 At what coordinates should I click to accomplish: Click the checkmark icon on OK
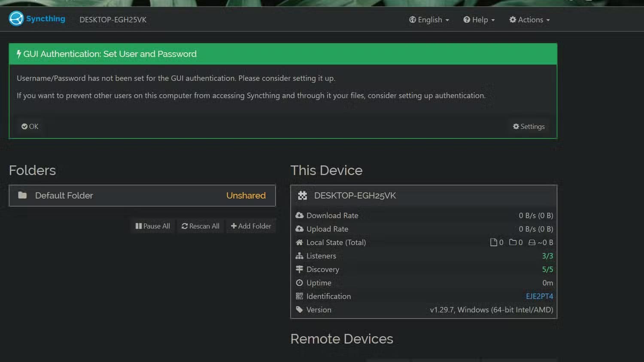(24, 127)
